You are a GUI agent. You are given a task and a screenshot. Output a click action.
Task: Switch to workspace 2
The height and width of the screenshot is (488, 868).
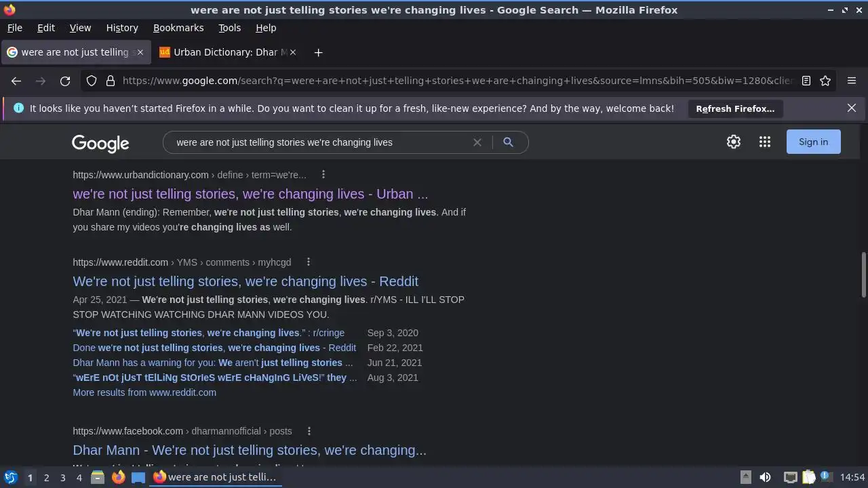click(x=46, y=478)
